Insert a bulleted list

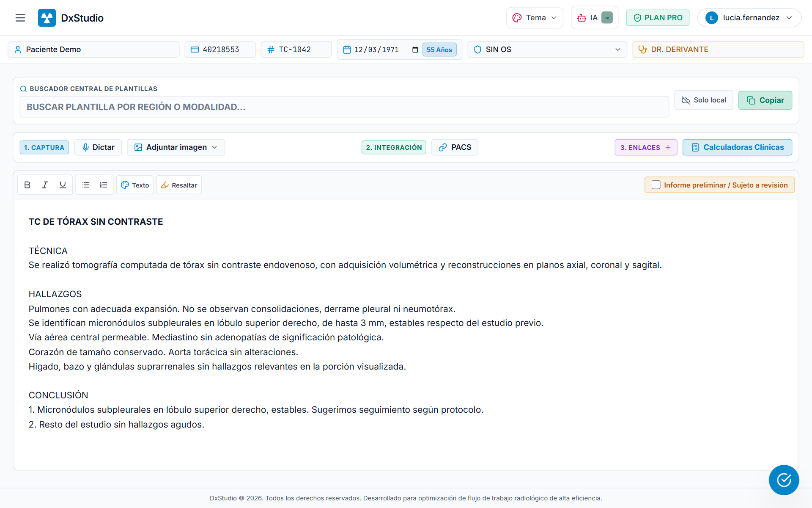86,185
